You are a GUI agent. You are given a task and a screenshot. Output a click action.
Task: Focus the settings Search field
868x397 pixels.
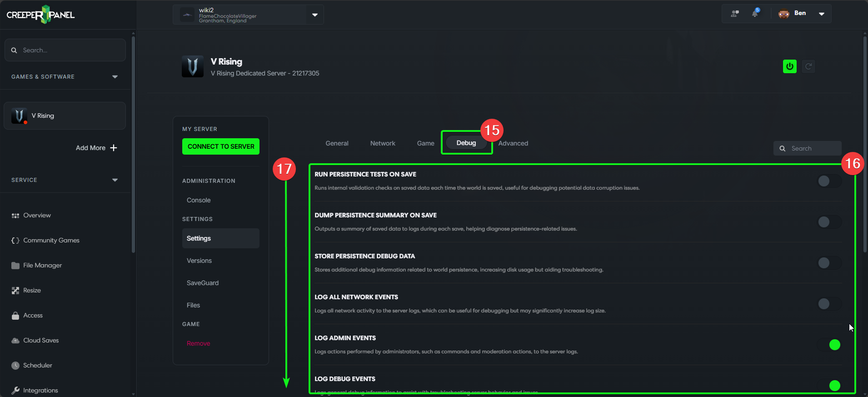808,149
